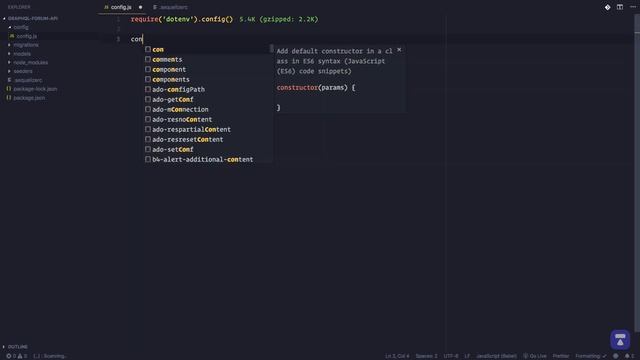Show errors and warnings count in status bar

16,356
